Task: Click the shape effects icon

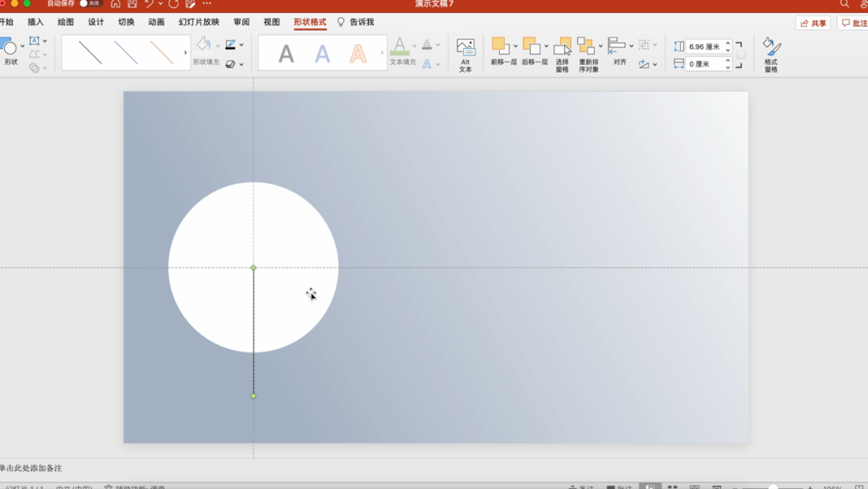Action: pyautogui.click(x=231, y=64)
